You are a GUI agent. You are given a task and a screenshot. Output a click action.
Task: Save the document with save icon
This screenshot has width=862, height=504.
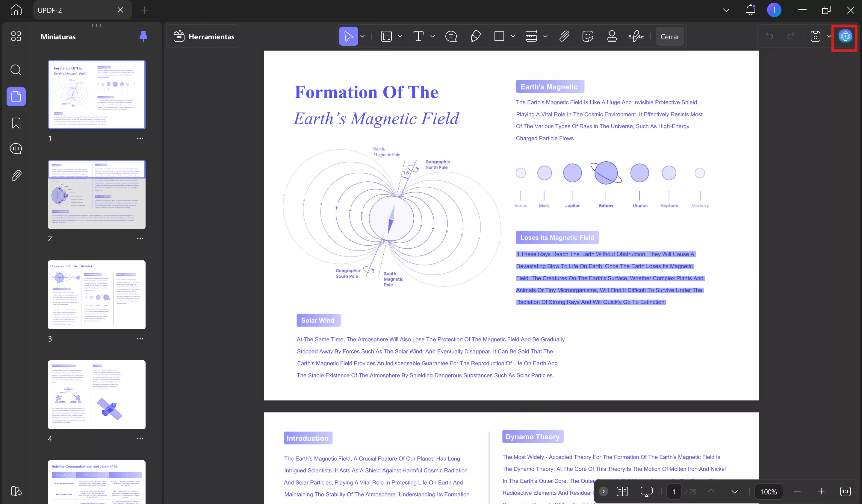(815, 36)
